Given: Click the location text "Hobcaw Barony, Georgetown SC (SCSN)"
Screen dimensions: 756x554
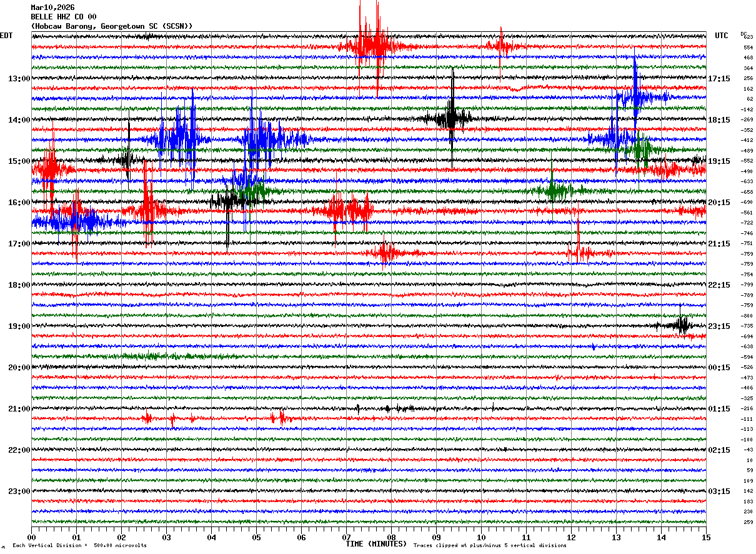Looking at the screenshot, I should pos(112,26).
